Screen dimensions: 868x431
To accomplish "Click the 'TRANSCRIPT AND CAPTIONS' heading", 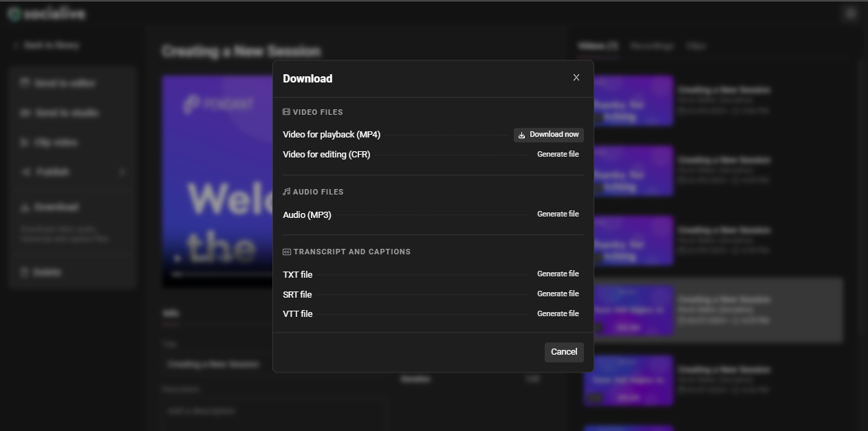I will tap(352, 252).
